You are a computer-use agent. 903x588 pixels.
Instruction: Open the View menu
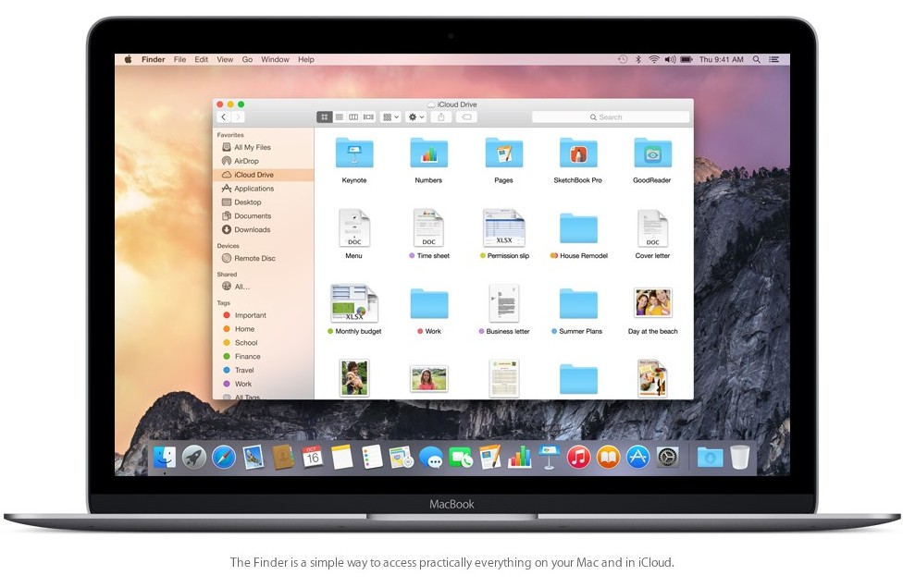coord(225,59)
